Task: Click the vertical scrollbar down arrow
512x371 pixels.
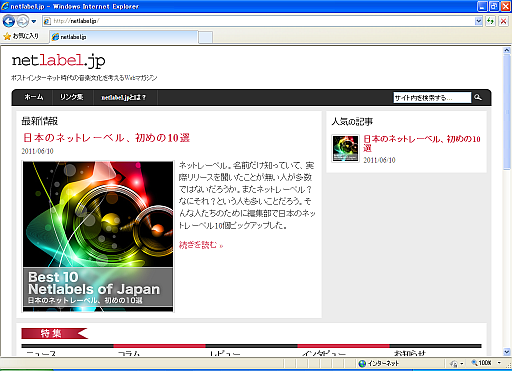Action: [x=507, y=352]
